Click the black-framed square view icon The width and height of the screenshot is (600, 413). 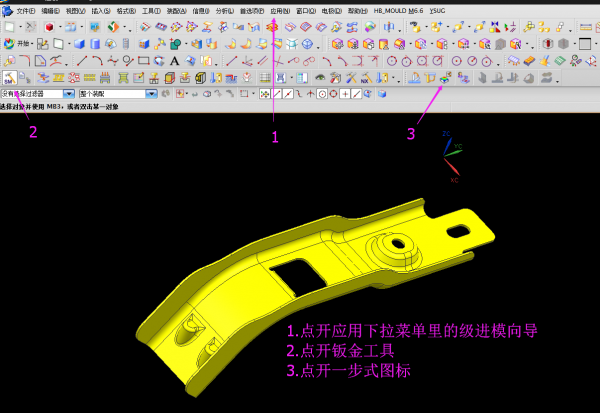coord(585,44)
